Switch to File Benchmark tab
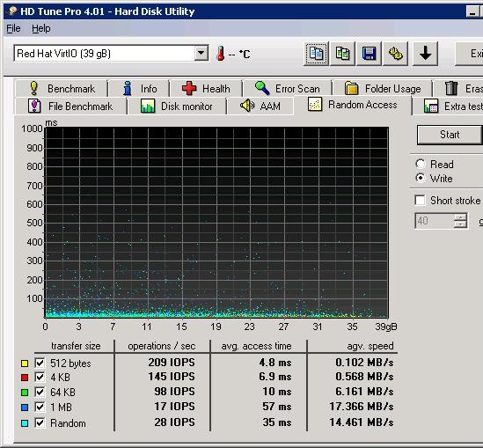The height and width of the screenshot is (448, 483). (x=70, y=106)
